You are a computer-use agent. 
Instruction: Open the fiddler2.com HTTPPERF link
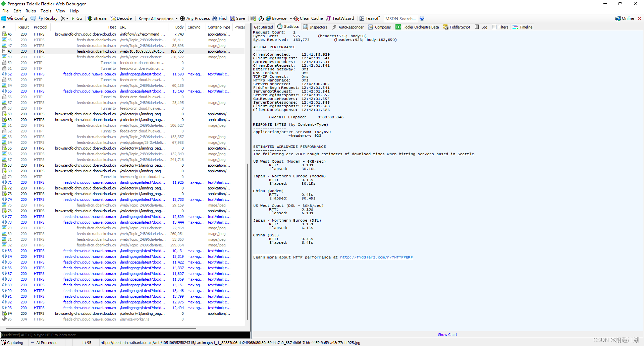point(376,257)
